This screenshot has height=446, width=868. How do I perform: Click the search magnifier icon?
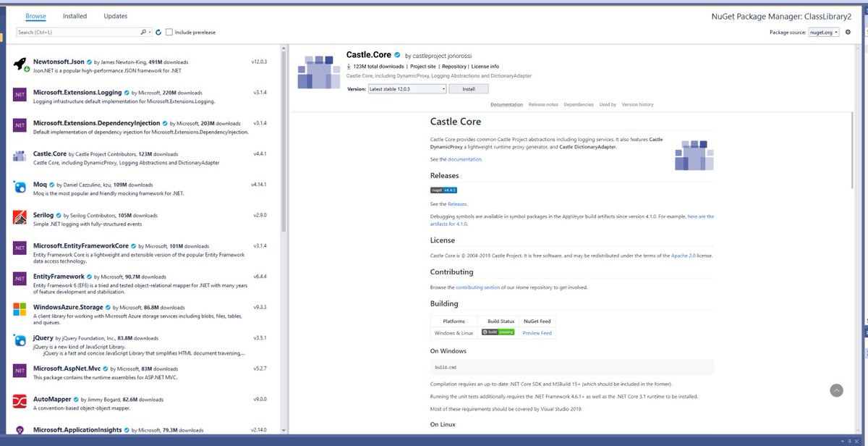click(143, 33)
